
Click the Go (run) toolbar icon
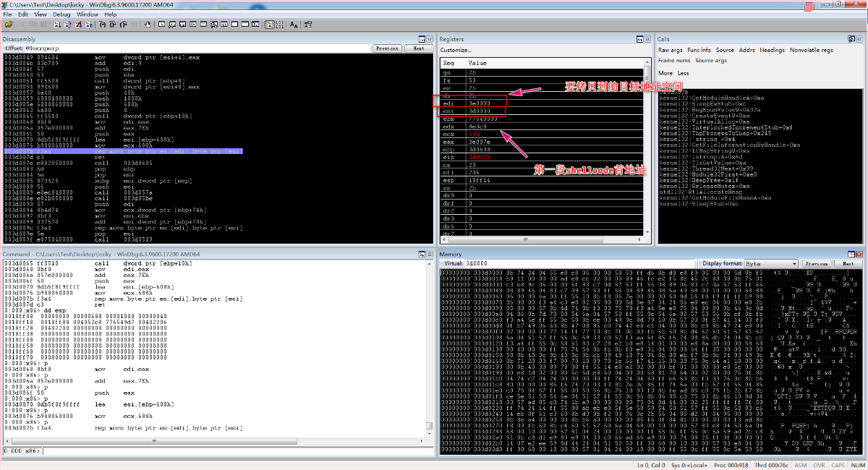point(57,25)
